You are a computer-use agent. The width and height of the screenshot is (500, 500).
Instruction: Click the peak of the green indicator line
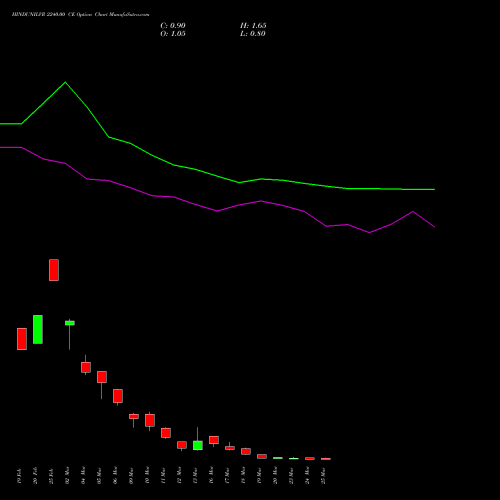pyautogui.click(x=65, y=82)
